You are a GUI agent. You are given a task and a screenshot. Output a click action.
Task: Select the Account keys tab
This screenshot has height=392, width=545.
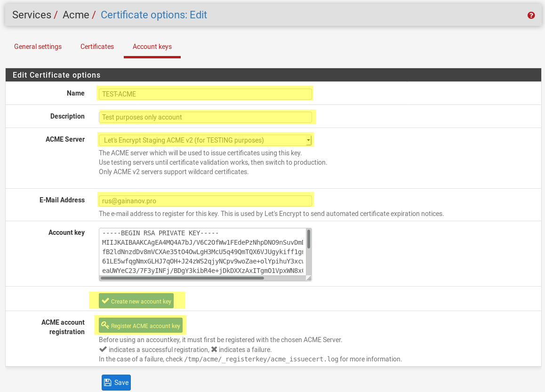pos(152,47)
